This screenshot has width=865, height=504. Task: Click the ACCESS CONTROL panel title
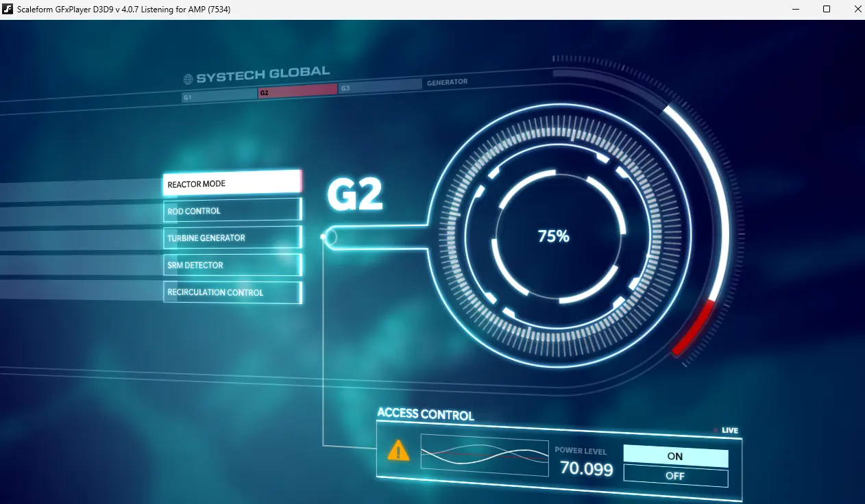point(425,414)
